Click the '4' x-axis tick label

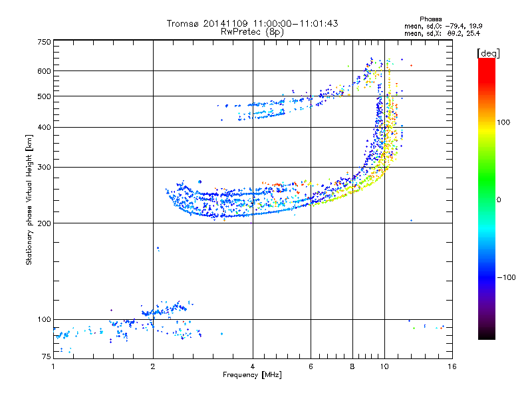pyautogui.click(x=253, y=366)
